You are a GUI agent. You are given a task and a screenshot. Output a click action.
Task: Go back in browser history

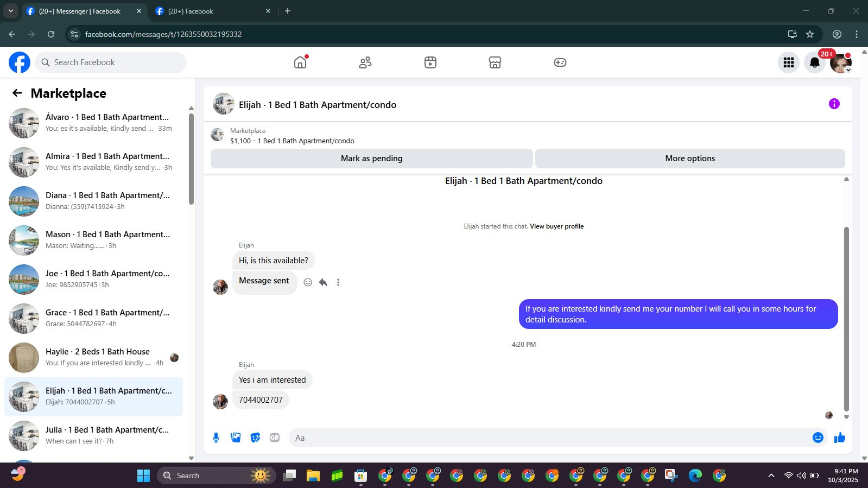pyautogui.click(x=12, y=34)
